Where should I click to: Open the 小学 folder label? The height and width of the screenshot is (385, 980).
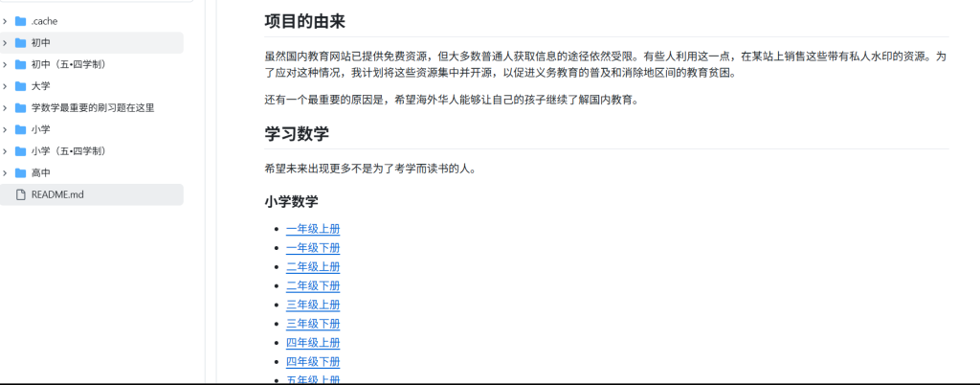(x=40, y=129)
